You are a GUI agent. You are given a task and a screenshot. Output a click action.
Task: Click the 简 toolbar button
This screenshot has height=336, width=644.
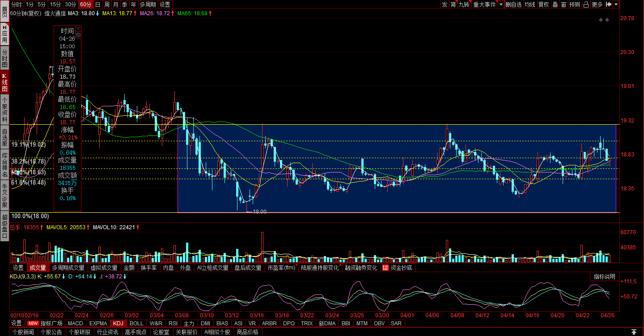pyautogui.click(x=453, y=4)
